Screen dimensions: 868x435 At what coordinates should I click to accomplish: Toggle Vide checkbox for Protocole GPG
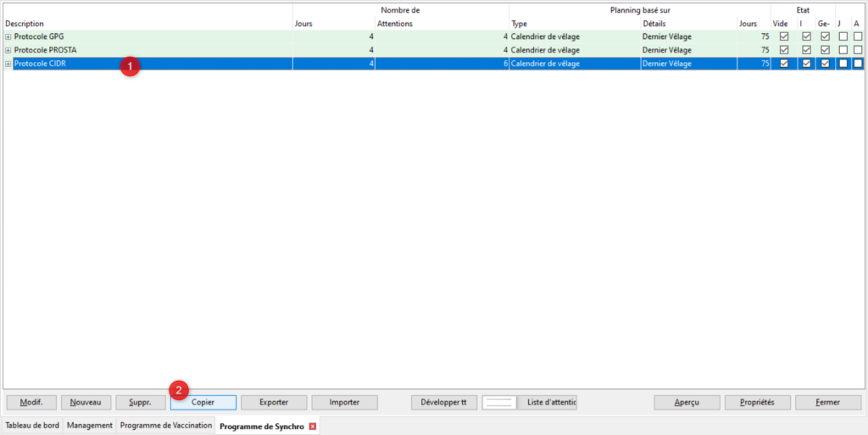point(784,37)
